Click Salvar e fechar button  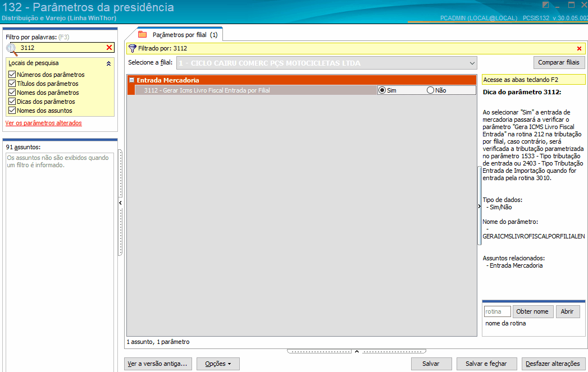tap(486, 364)
